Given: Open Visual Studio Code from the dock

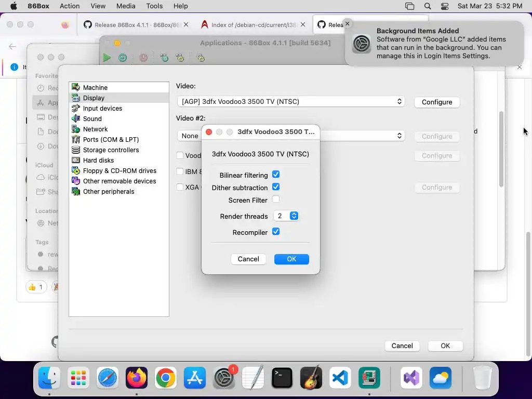Looking at the screenshot, I should [340, 378].
